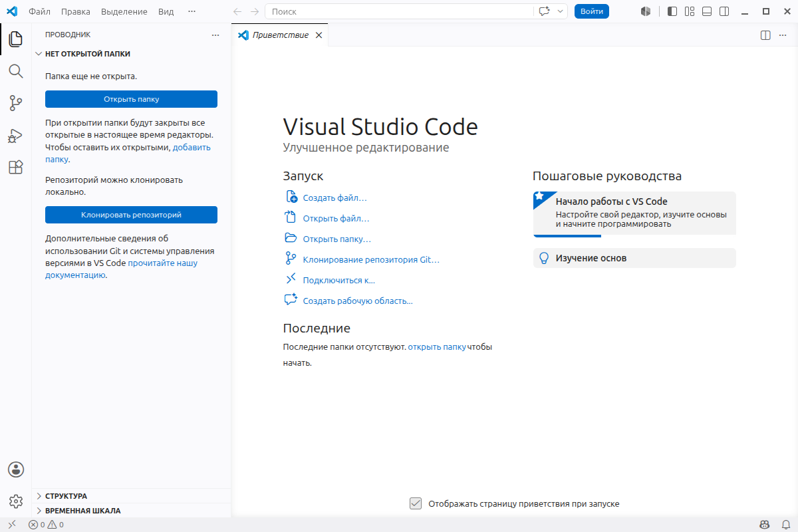Click Клонирование репозитория Git… link
798x532 pixels.
371,260
